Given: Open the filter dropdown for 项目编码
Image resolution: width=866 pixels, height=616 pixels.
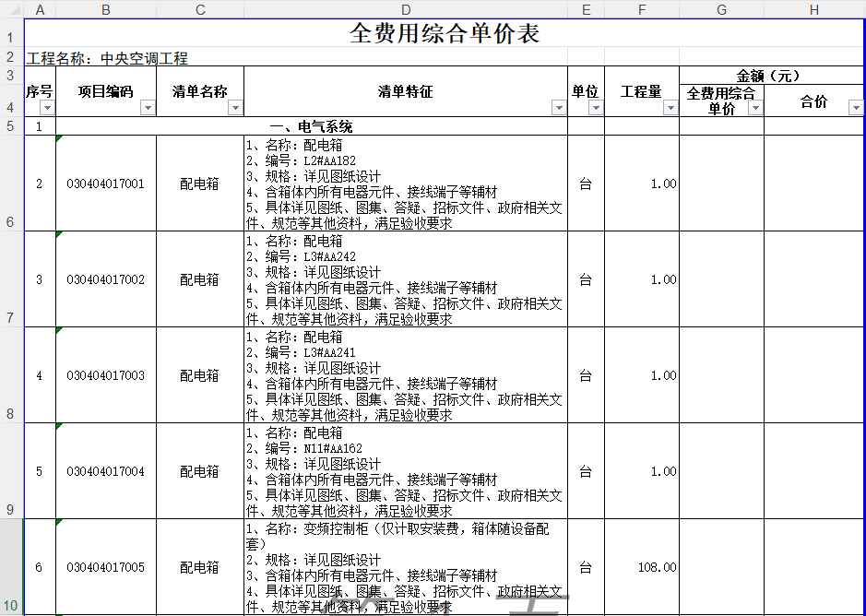Looking at the screenshot, I should click(x=148, y=108).
